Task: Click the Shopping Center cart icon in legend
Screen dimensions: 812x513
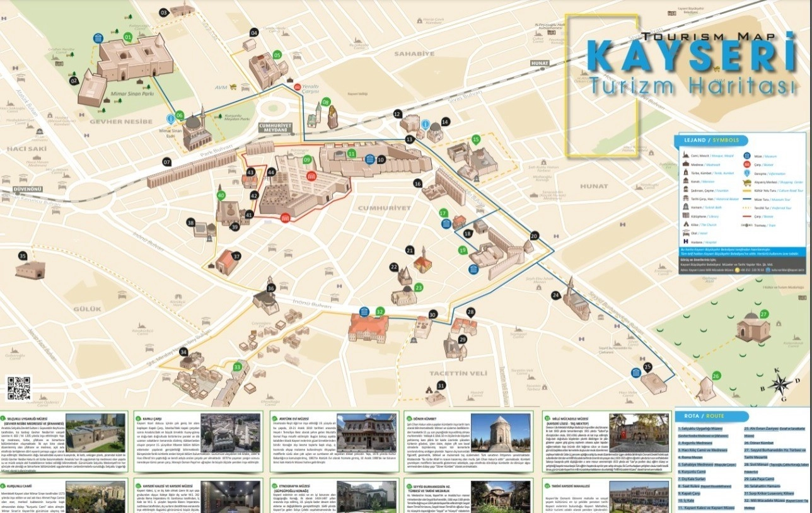Action: tap(747, 182)
